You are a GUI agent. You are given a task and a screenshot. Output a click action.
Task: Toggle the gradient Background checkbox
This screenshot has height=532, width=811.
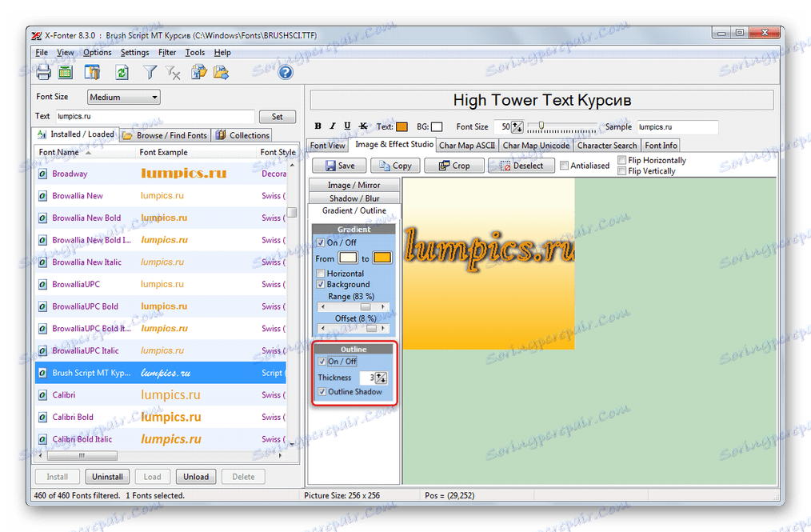[321, 285]
